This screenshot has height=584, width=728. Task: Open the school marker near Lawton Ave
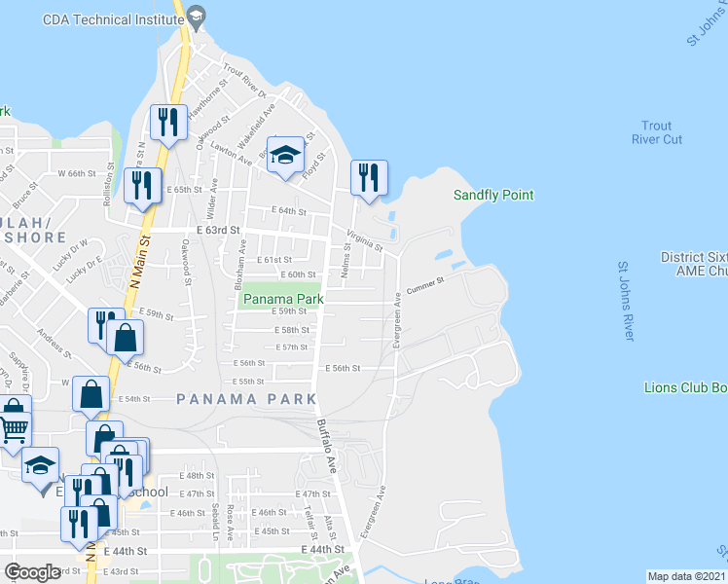point(285,156)
